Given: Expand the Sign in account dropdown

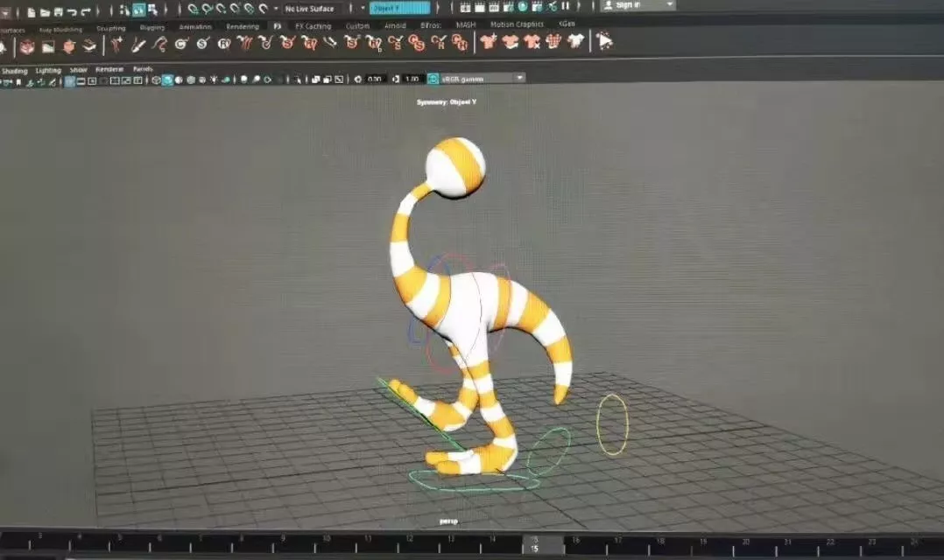Looking at the screenshot, I should coord(670,5).
